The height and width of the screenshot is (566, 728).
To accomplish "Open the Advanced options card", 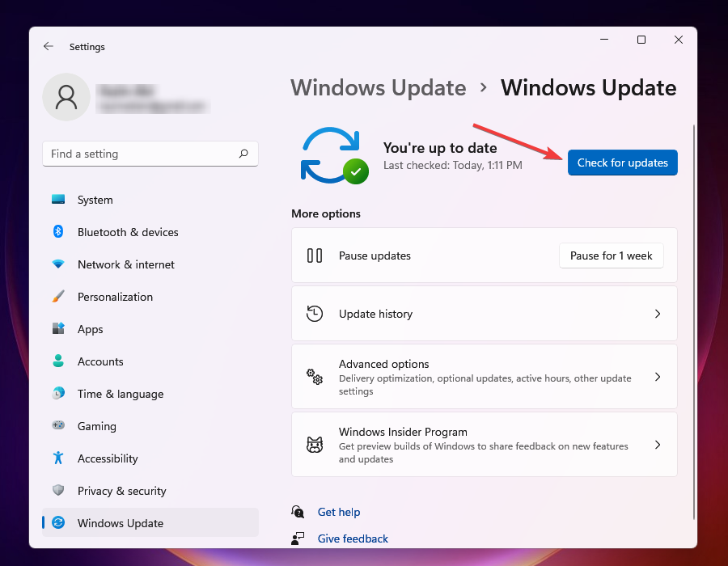I will click(485, 377).
